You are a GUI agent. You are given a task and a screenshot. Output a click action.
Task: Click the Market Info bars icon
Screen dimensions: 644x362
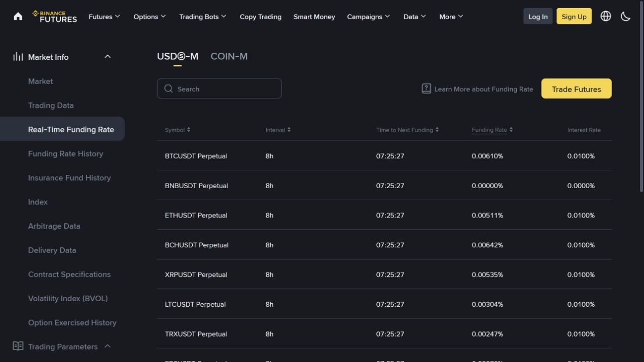[x=18, y=57]
